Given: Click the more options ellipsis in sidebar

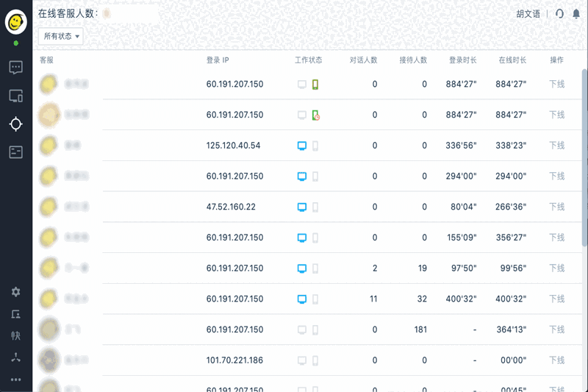Looking at the screenshot, I should pyautogui.click(x=15, y=379).
